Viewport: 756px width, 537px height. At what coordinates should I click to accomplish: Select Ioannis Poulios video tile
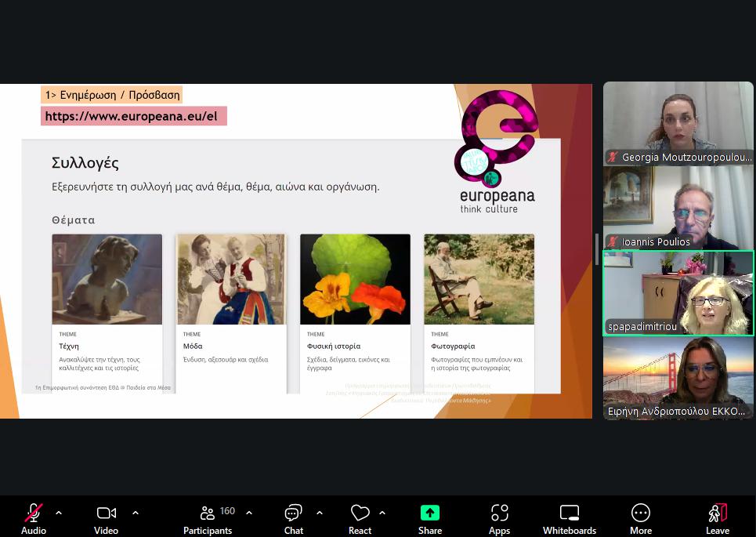[x=678, y=207]
